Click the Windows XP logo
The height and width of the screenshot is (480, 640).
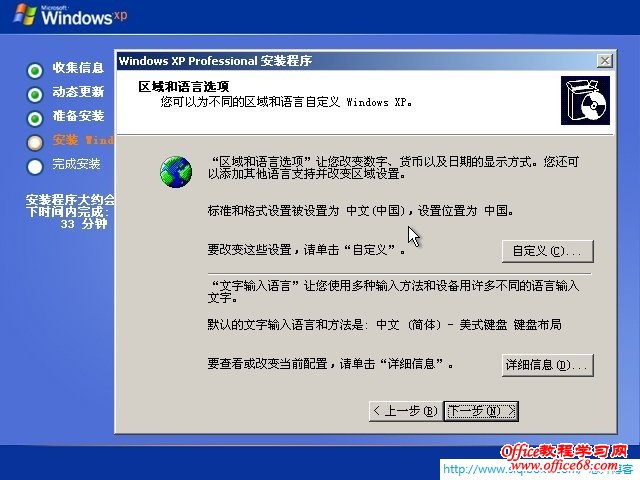tap(70, 16)
